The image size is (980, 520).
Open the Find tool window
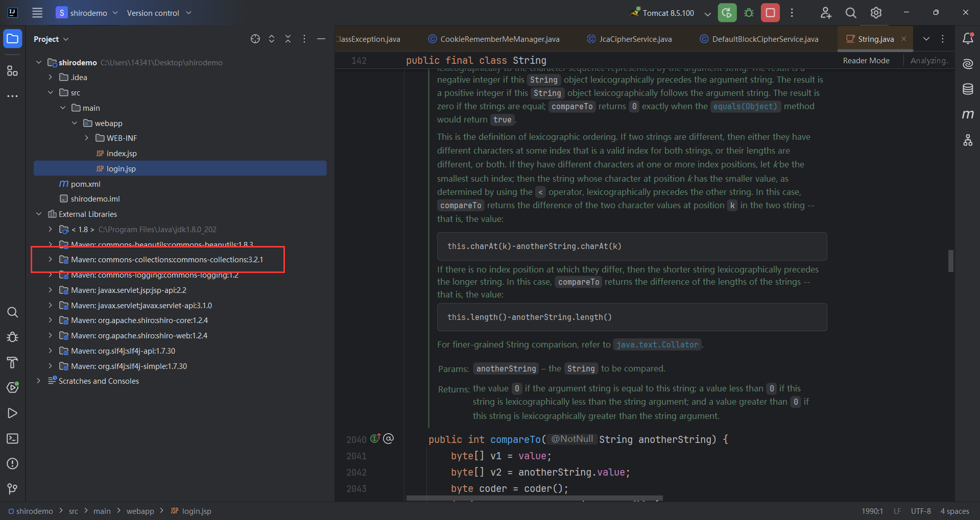point(13,312)
